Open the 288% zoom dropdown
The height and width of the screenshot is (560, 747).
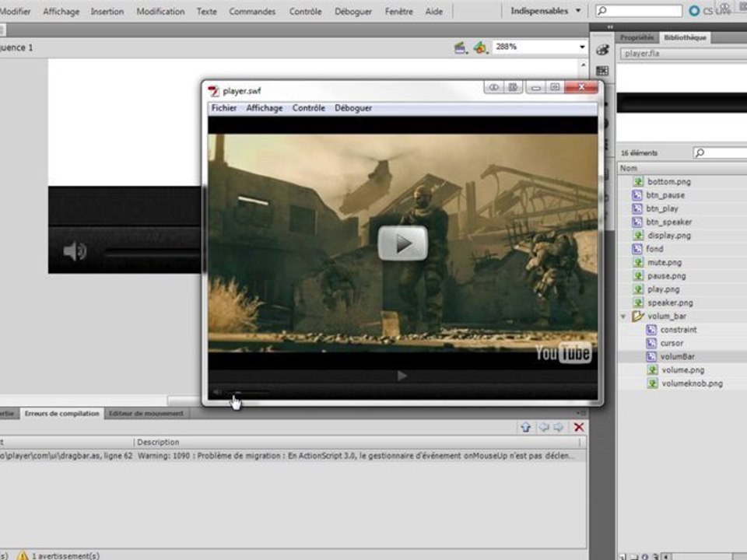click(582, 47)
